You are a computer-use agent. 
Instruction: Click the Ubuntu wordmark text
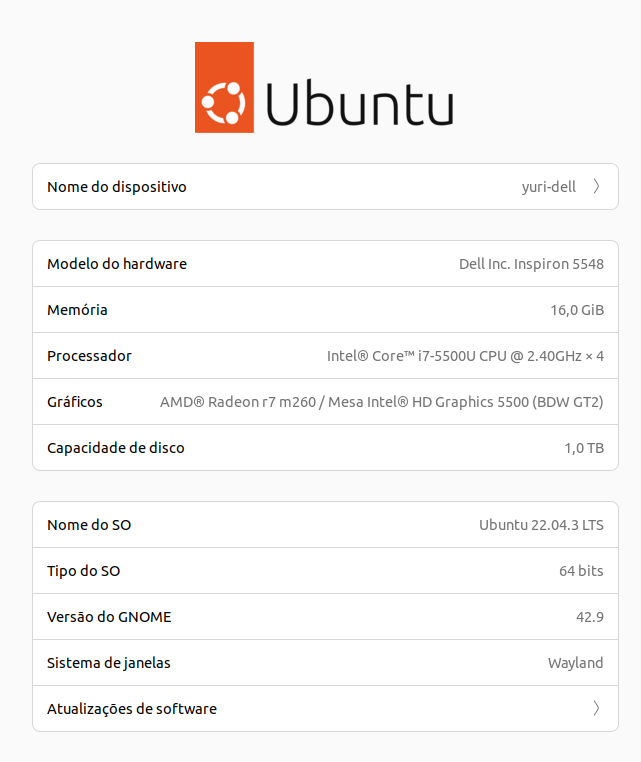(359, 101)
